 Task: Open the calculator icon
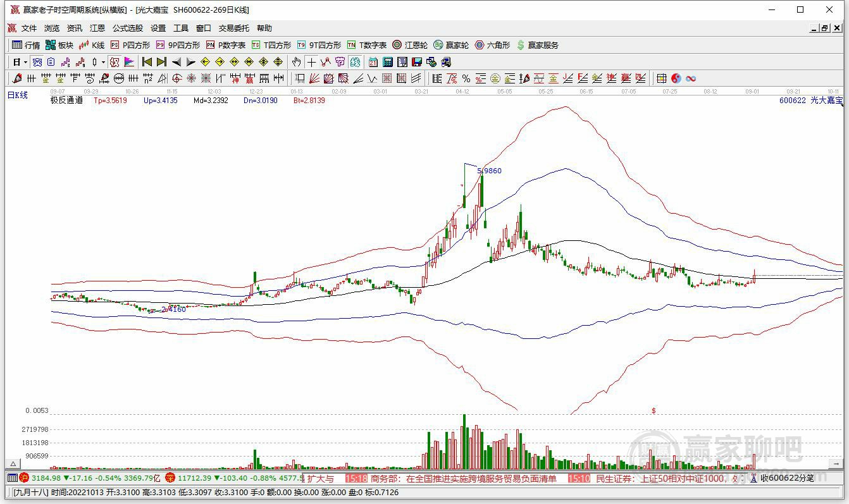pos(387,62)
